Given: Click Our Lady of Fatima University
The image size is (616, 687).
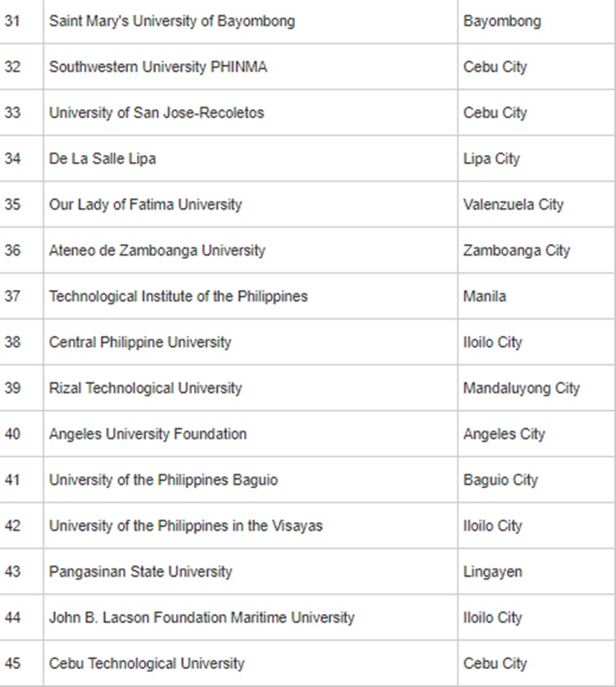Looking at the screenshot, I should tap(145, 205).
